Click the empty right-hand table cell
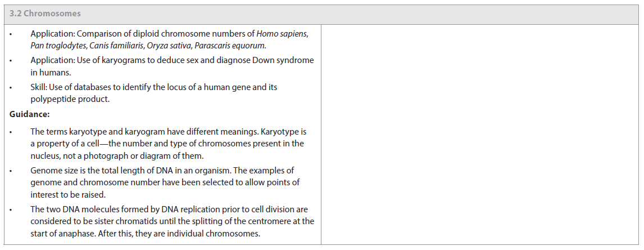This screenshot has width=644, height=250. click(x=480, y=134)
